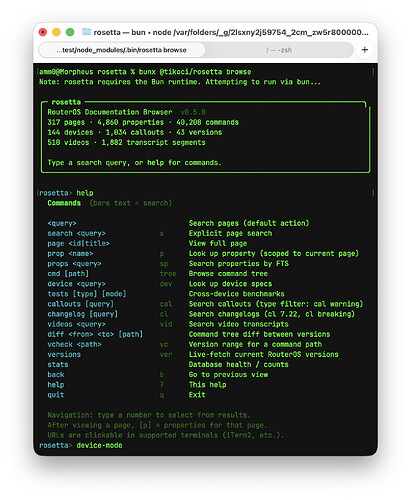
Task: Click 'Look up device specs' description
Action: click(x=230, y=284)
